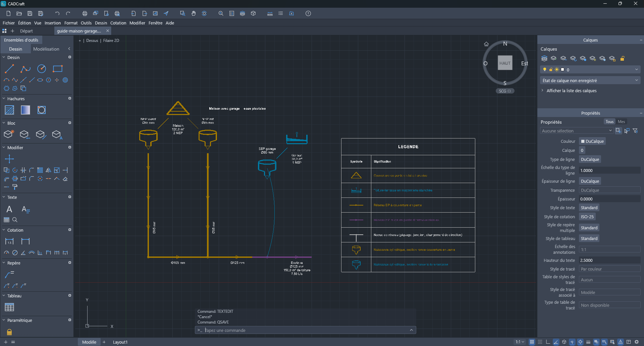Click the command line input field
The image size is (644, 346).
click(x=305, y=330)
